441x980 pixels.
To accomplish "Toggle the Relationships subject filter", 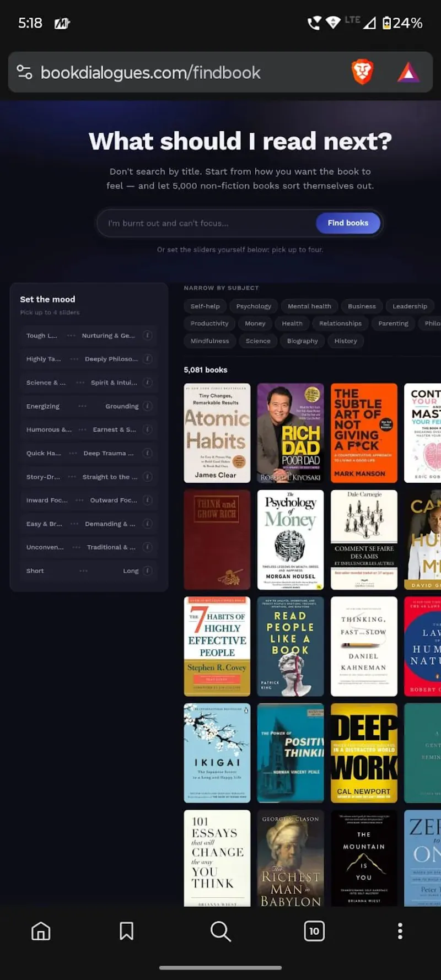I will (x=340, y=324).
